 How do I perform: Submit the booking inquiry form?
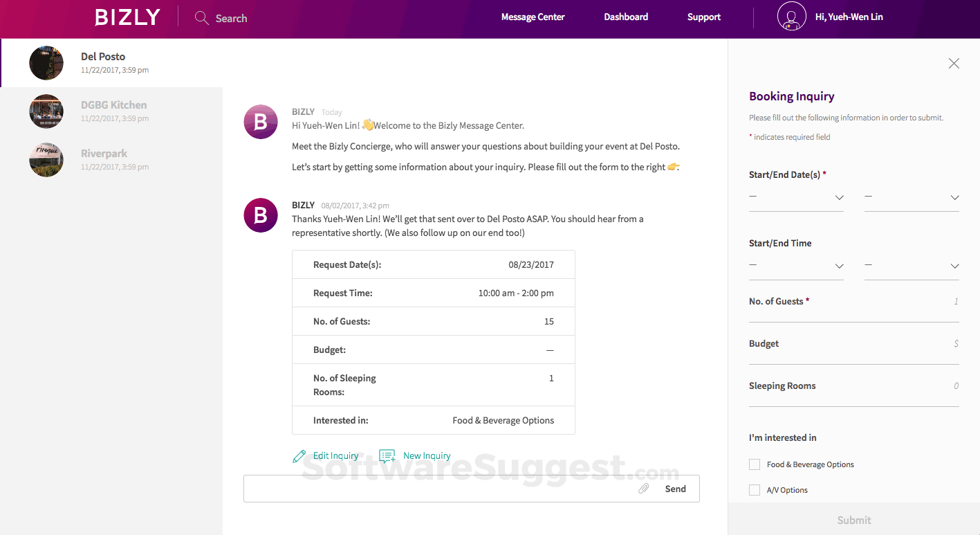(853, 520)
